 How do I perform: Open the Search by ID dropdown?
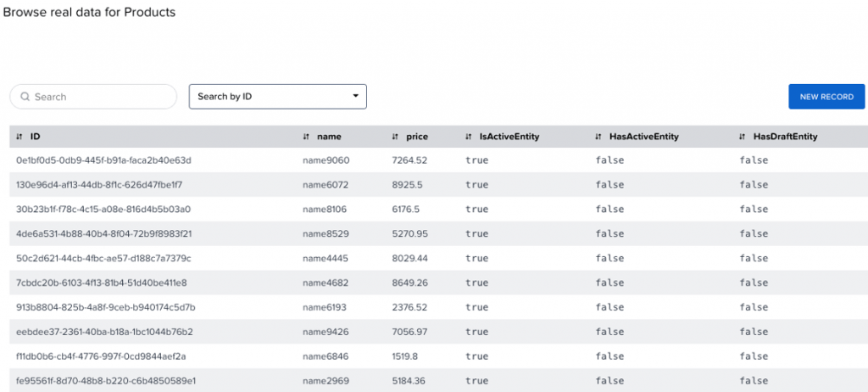(278, 97)
